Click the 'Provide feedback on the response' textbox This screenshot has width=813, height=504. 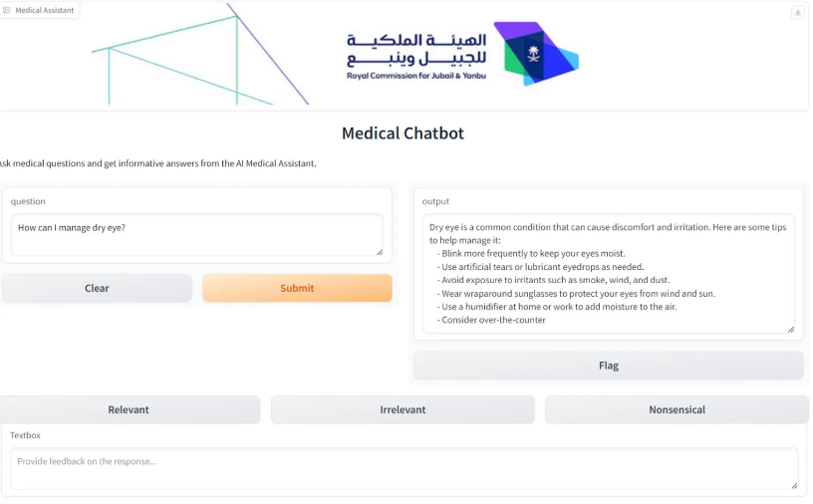coord(404,468)
